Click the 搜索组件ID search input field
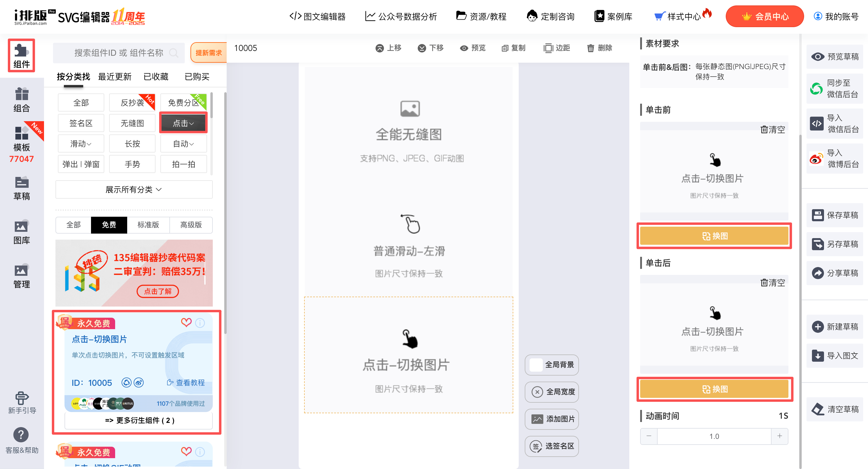This screenshot has height=469, width=868. (119, 53)
